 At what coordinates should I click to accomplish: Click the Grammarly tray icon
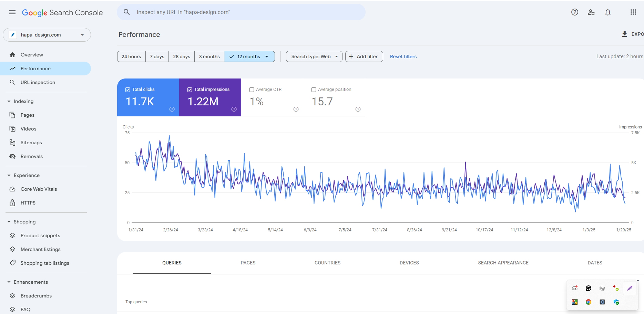point(589,288)
